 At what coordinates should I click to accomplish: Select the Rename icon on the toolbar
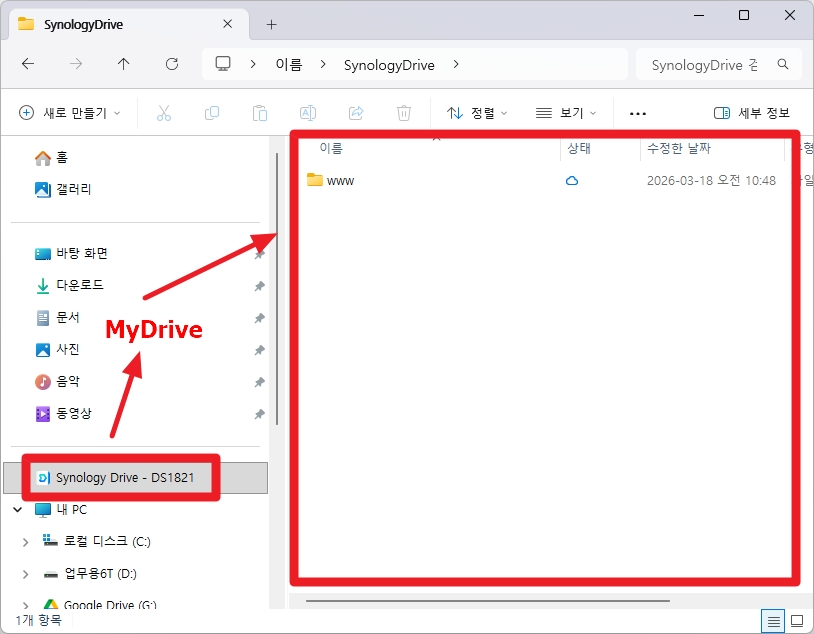click(x=307, y=113)
